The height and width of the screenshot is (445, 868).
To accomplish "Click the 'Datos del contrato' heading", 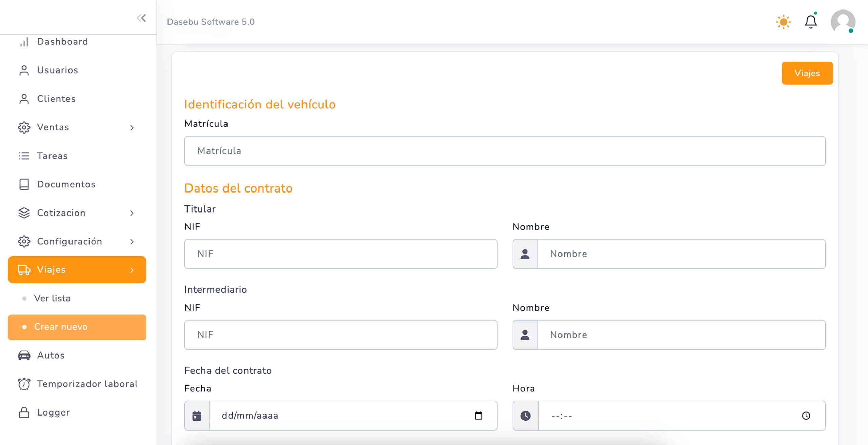I will click(x=238, y=188).
